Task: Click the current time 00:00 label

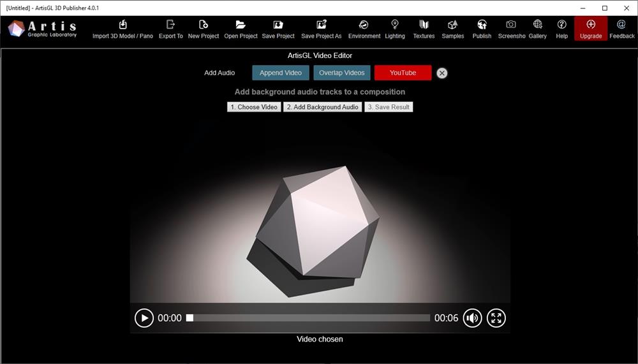Action: point(170,318)
